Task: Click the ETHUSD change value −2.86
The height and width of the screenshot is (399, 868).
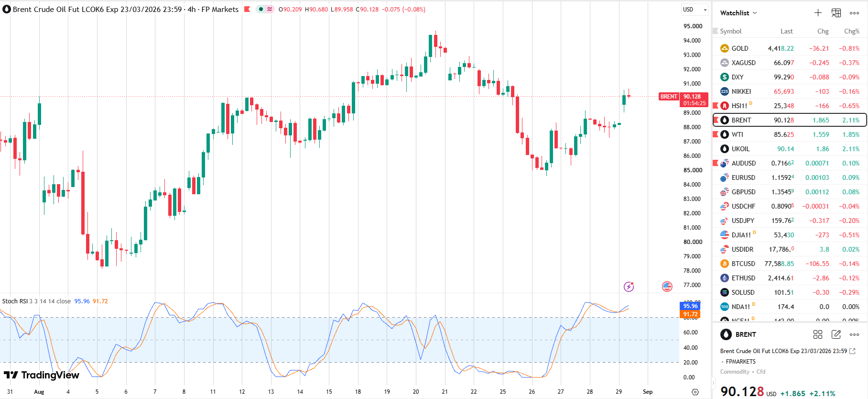Action: pos(820,278)
